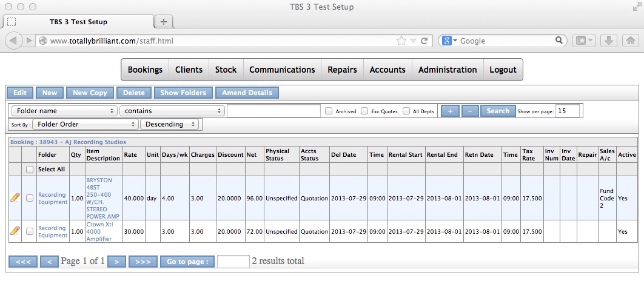Open the URL history dropdown arrow

point(413,41)
